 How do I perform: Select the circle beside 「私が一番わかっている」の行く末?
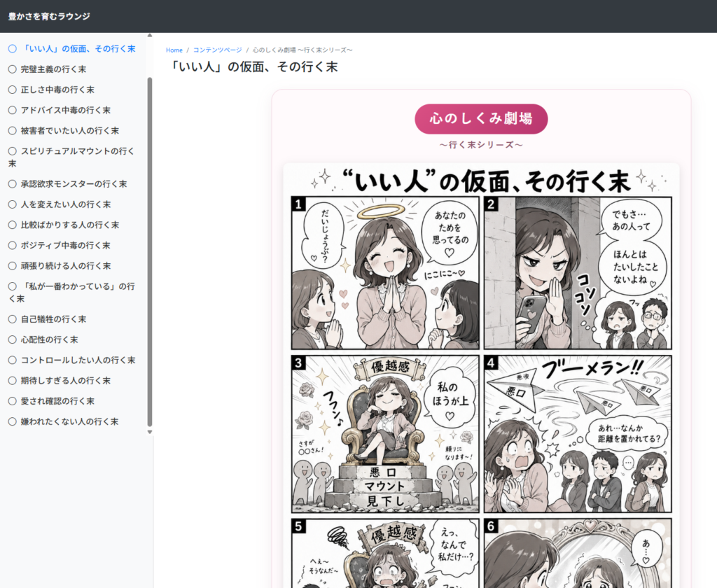click(x=13, y=287)
